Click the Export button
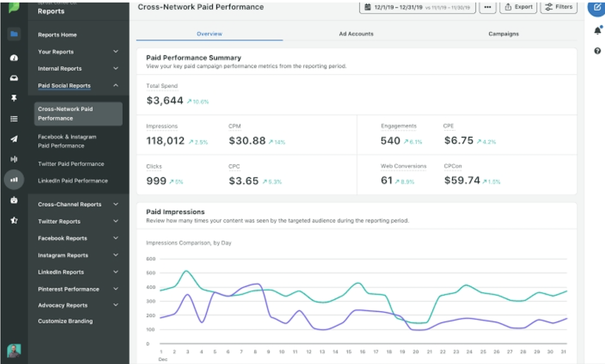Image resolution: width=605 pixels, height=364 pixels. coord(518,7)
